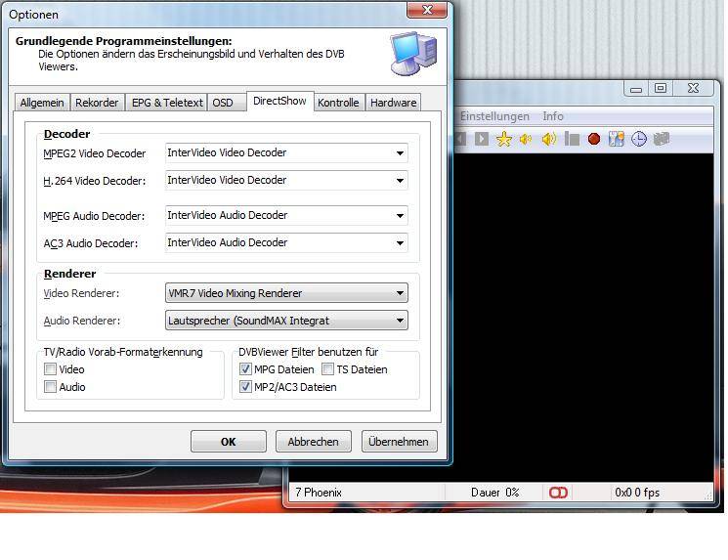Click the computer icon in Optionen header
Screen dimensions: 728x560
coord(413,54)
